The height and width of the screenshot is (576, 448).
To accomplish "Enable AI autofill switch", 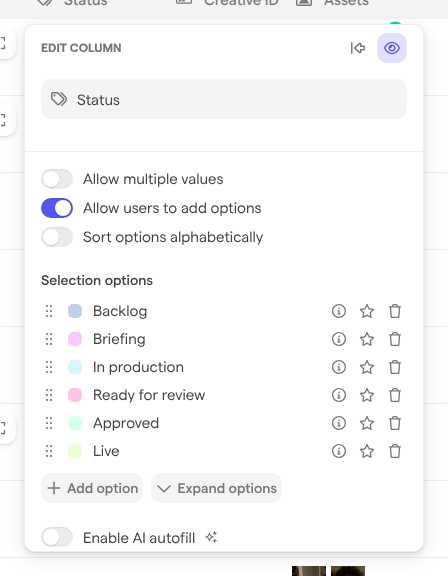I will (57, 537).
